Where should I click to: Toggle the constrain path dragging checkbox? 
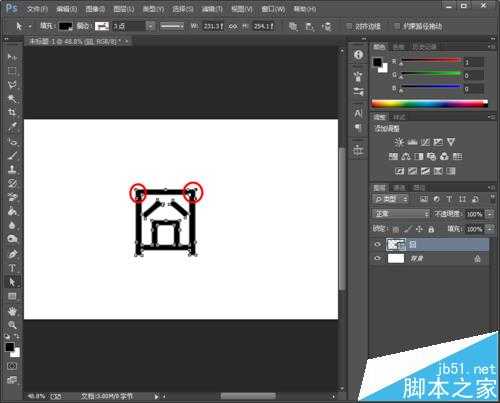(x=397, y=26)
